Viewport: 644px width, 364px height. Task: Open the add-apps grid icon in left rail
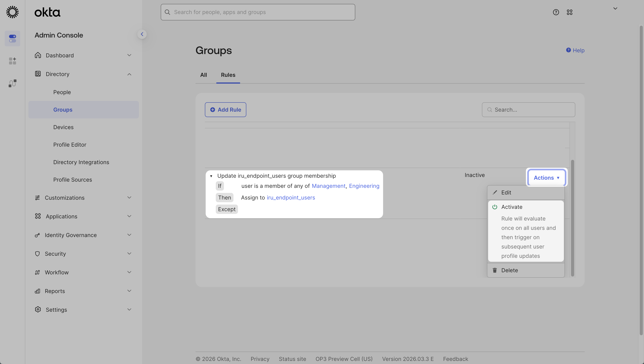click(12, 61)
